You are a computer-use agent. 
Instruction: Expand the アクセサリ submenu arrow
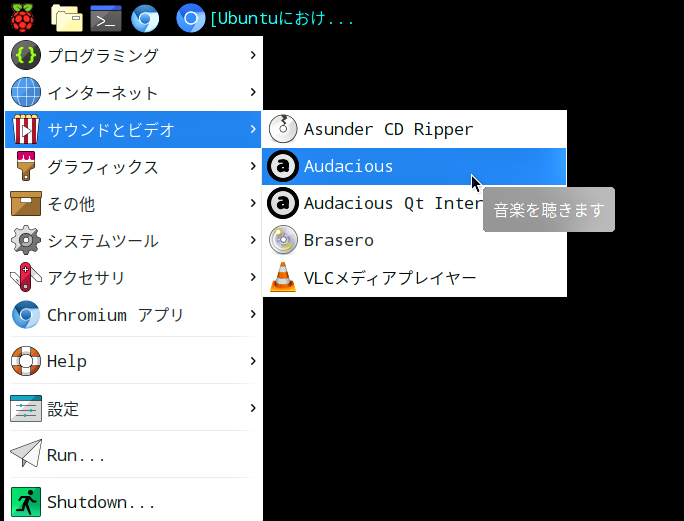(253, 277)
